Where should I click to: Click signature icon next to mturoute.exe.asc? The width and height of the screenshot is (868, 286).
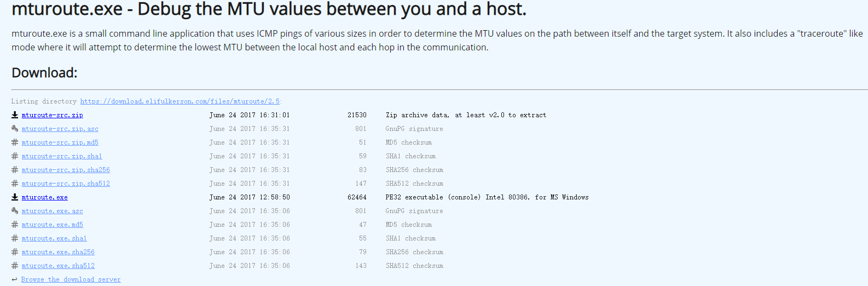(x=15, y=211)
